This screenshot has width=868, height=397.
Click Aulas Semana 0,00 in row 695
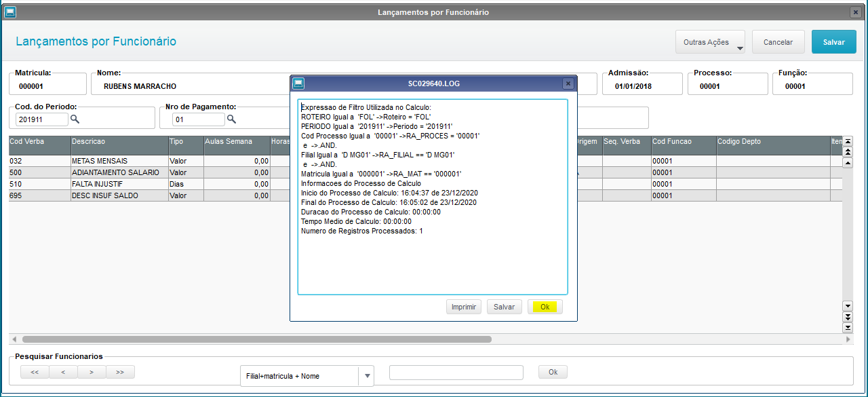click(237, 195)
